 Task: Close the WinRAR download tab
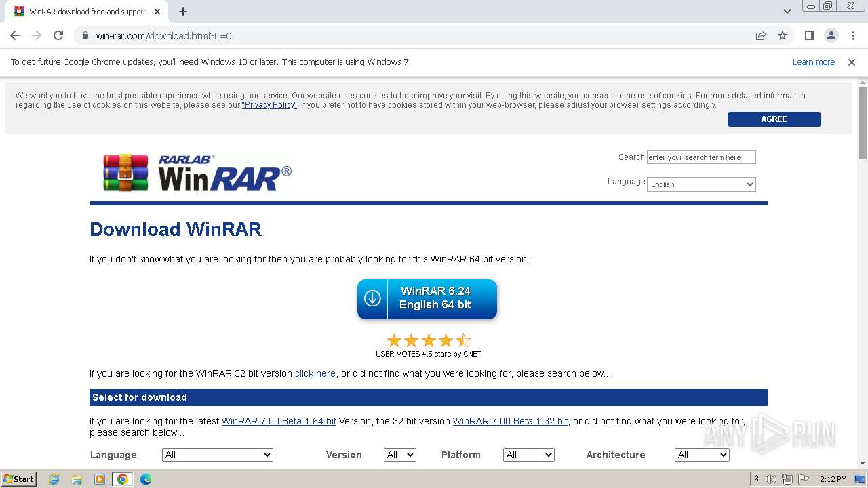click(x=157, y=12)
